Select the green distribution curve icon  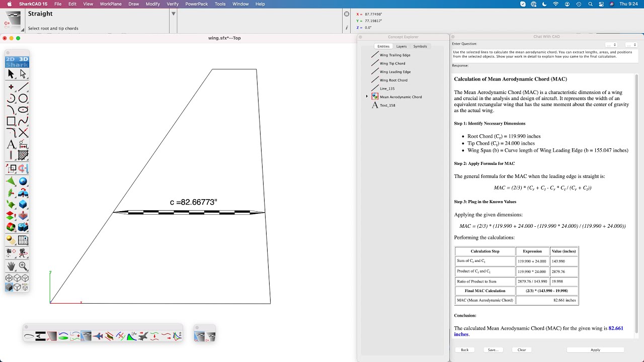pyautogui.click(x=132, y=336)
